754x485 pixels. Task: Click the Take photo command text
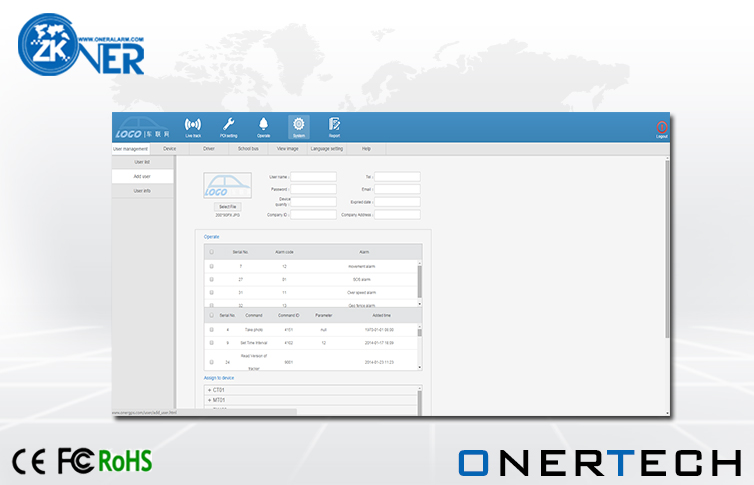pyautogui.click(x=254, y=330)
